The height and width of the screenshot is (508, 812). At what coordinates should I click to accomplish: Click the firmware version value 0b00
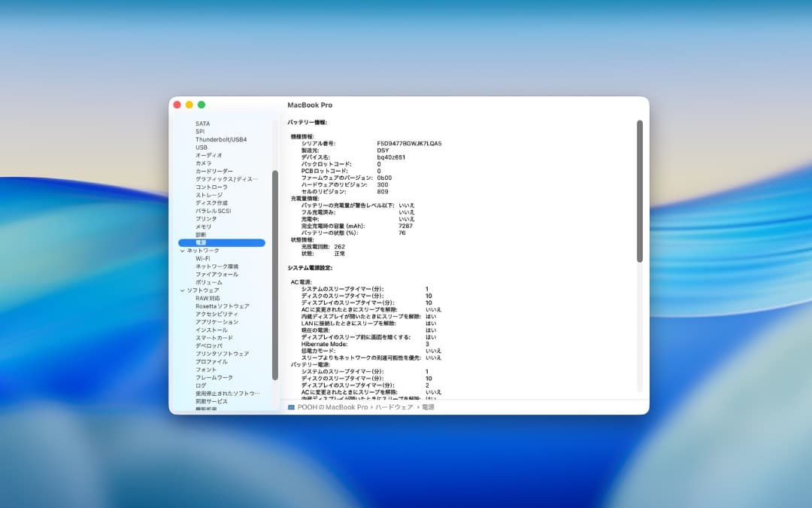[384, 178]
